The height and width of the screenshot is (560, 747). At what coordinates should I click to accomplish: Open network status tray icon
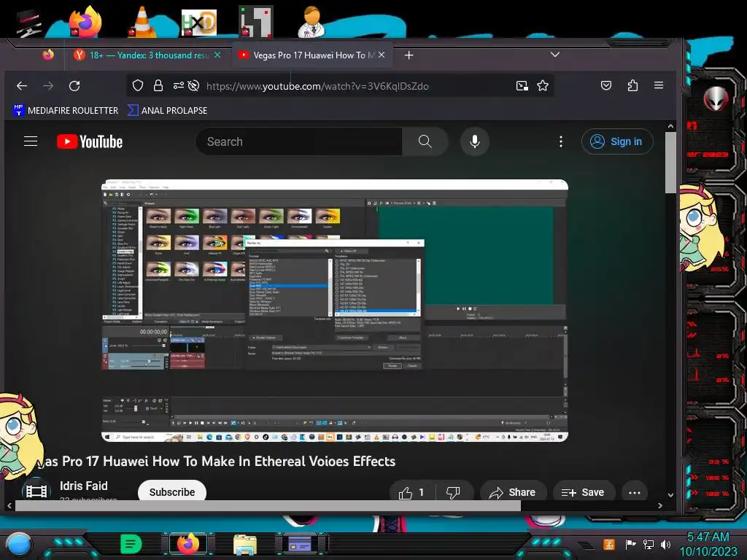click(x=649, y=544)
